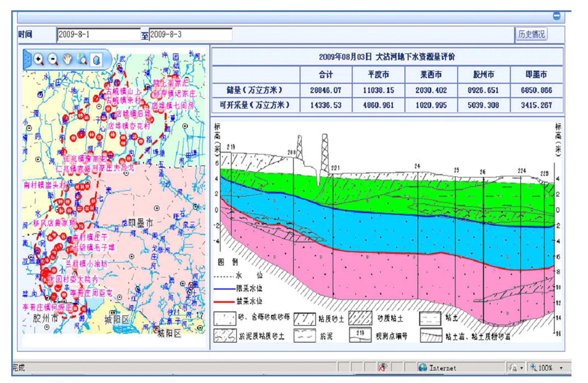
Task: Click the 即墨市 column header
Action: point(536,74)
